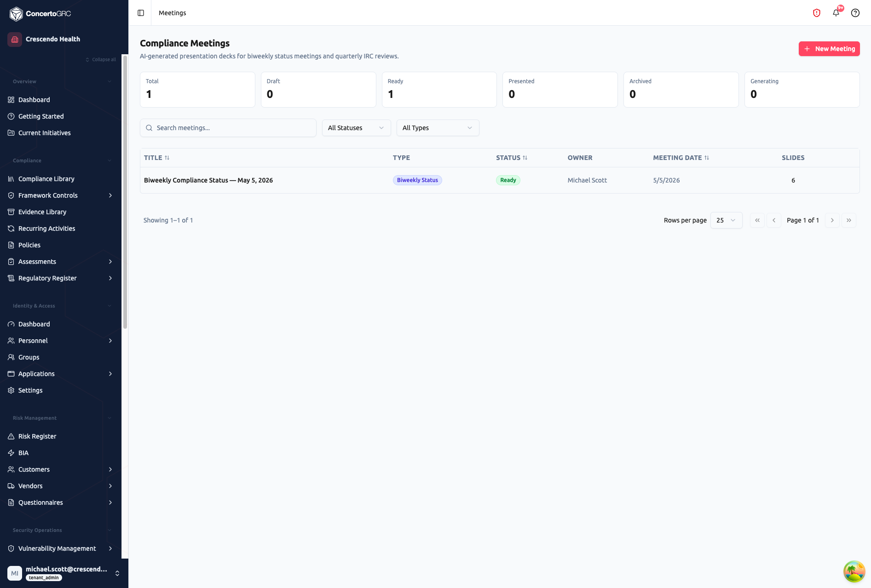This screenshot has height=588, width=871.
Task: Click the Meetings breadcrumb title
Action: (x=173, y=13)
